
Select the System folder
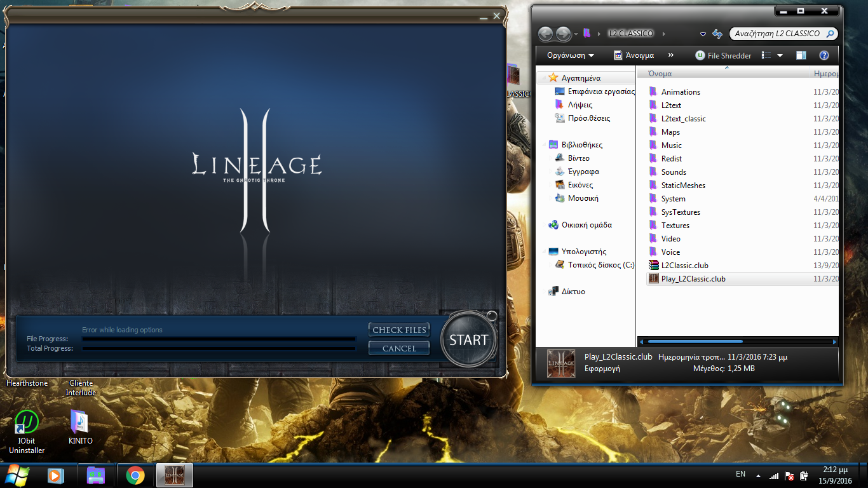click(x=673, y=198)
